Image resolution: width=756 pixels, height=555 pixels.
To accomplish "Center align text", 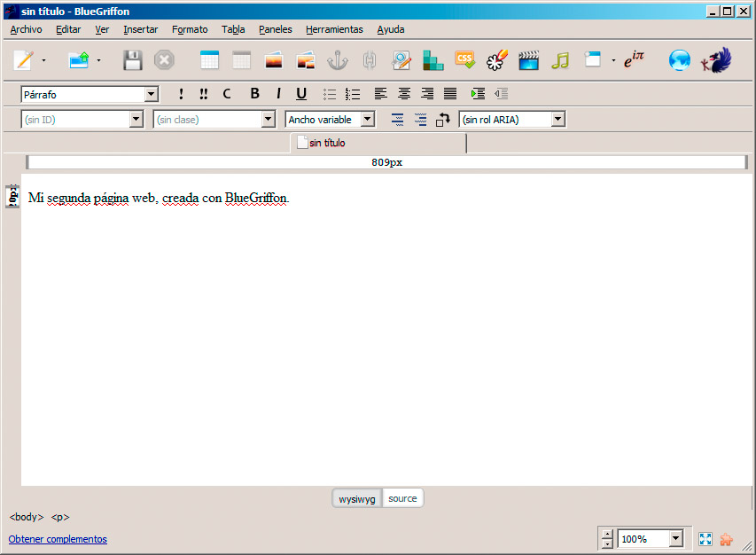I will 404,94.
